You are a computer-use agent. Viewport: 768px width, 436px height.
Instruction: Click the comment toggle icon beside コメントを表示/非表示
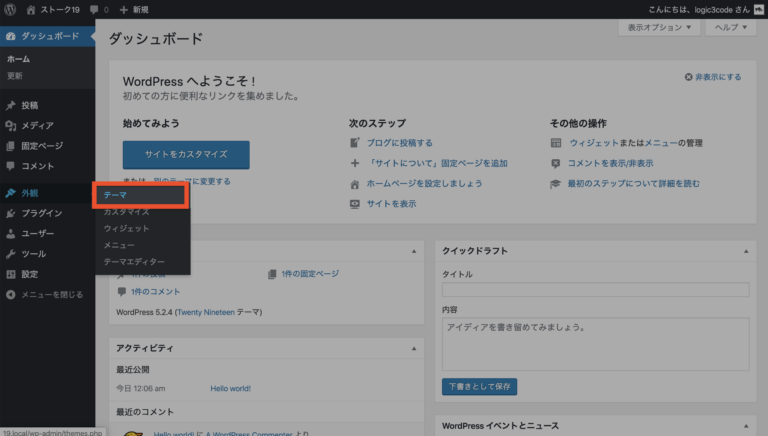pyautogui.click(x=555, y=163)
